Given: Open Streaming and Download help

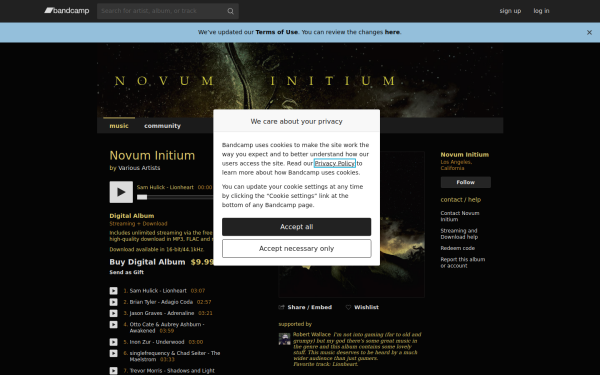Looking at the screenshot, I should pyautogui.click(x=459, y=234).
